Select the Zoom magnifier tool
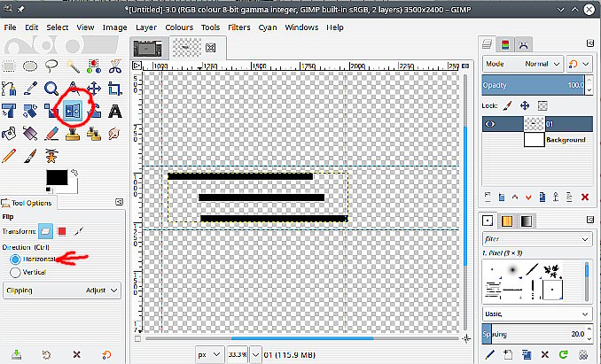The height and width of the screenshot is (364, 601). coord(51,89)
